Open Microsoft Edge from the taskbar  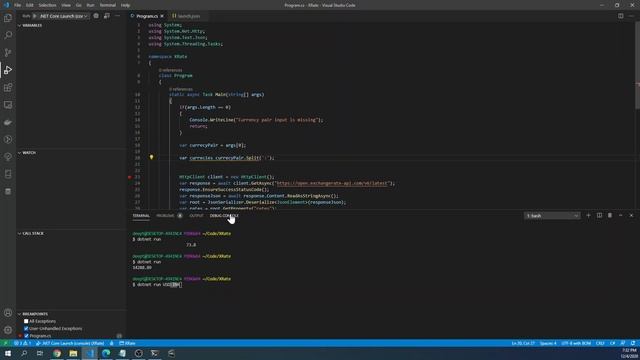coord(106,353)
